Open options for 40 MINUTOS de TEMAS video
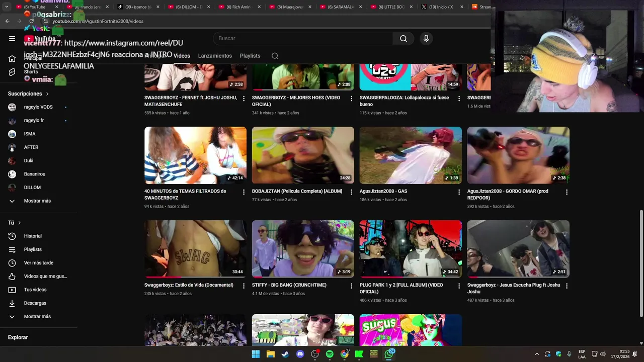This screenshot has height=362, width=644. click(244, 192)
